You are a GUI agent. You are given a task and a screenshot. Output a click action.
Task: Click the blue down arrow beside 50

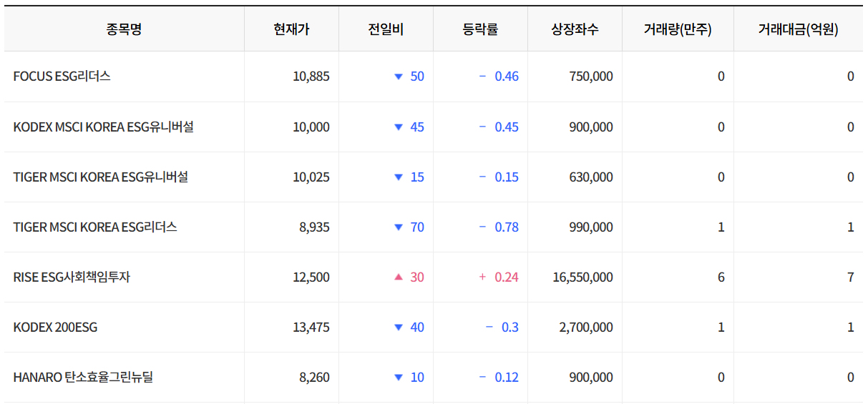399,77
